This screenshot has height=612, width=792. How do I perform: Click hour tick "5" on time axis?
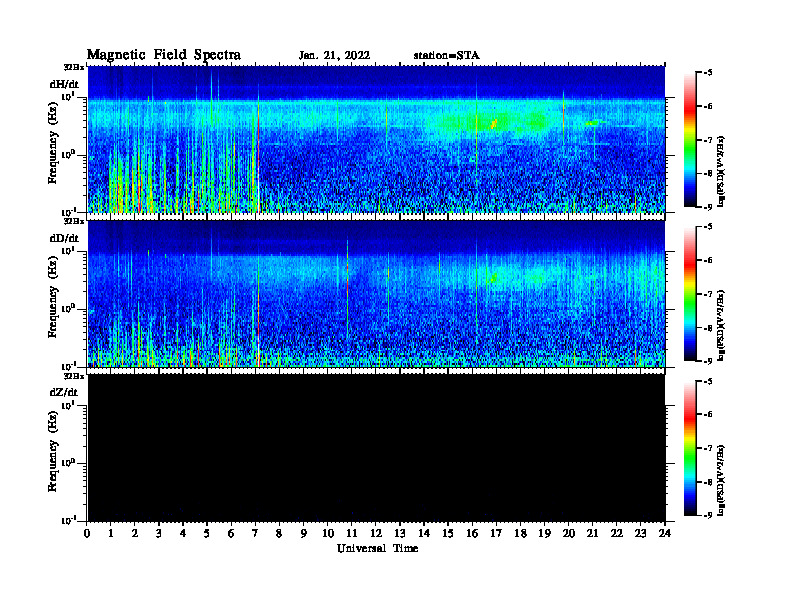tap(207, 534)
